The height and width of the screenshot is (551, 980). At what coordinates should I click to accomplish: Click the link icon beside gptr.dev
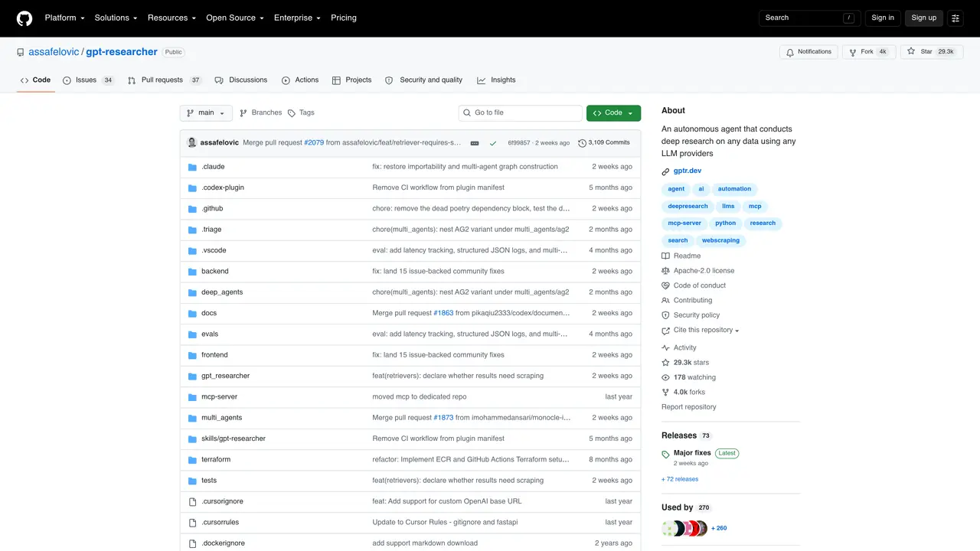point(666,171)
